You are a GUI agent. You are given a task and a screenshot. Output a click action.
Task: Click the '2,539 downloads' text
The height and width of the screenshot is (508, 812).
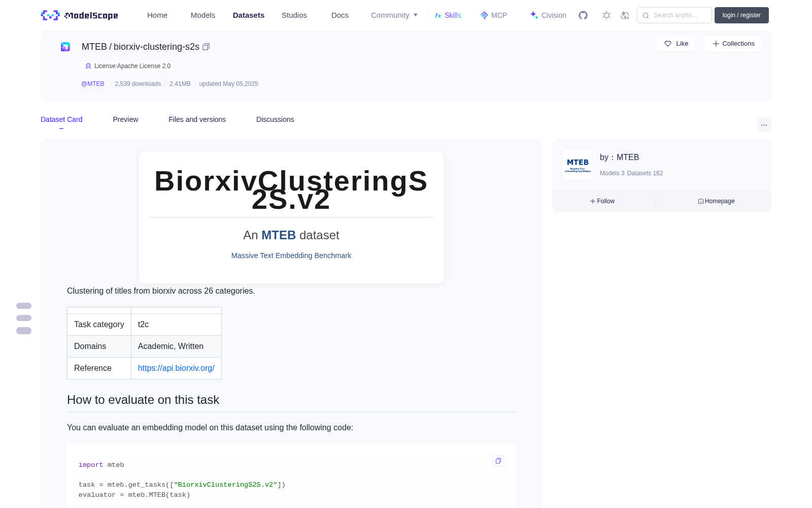[138, 84]
